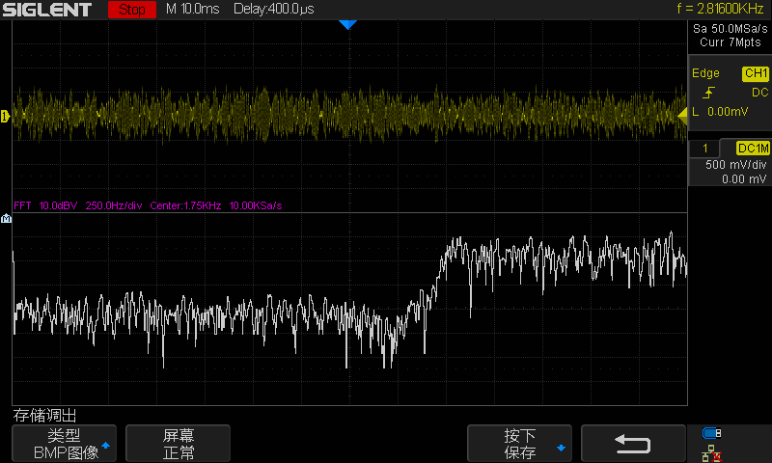Select the channel 1 tab

click(x=705, y=148)
